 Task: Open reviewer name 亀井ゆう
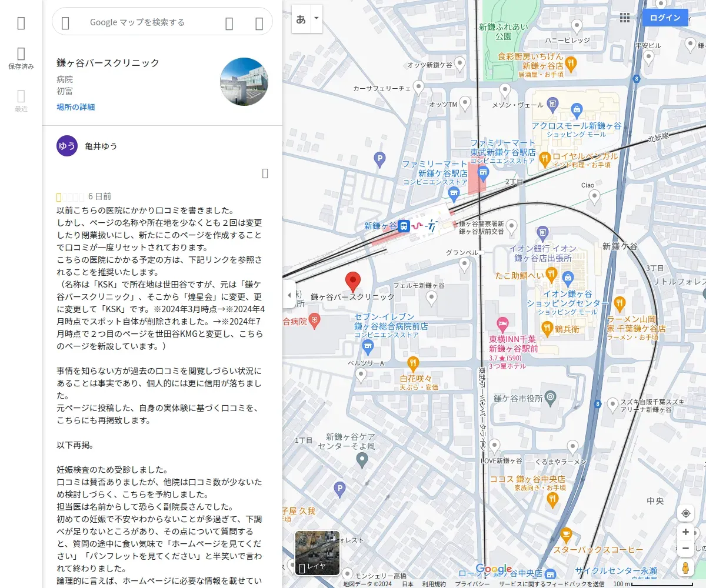pos(101,146)
